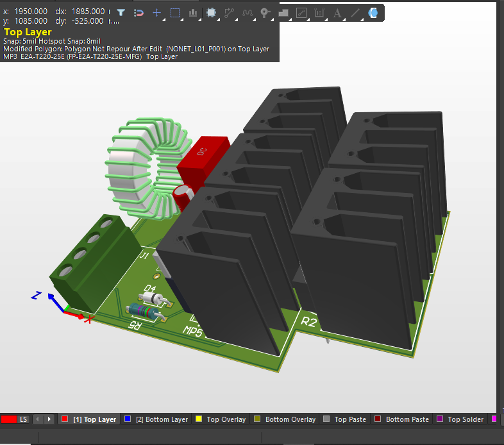This screenshot has height=445, width=504.
Task: Expand the component tool dropdown triangle
Action: [x=218, y=20]
